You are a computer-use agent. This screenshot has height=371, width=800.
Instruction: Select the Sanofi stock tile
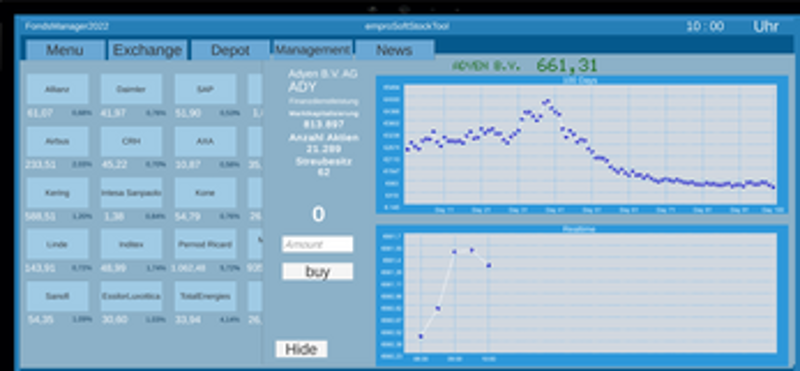click(57, 296)
